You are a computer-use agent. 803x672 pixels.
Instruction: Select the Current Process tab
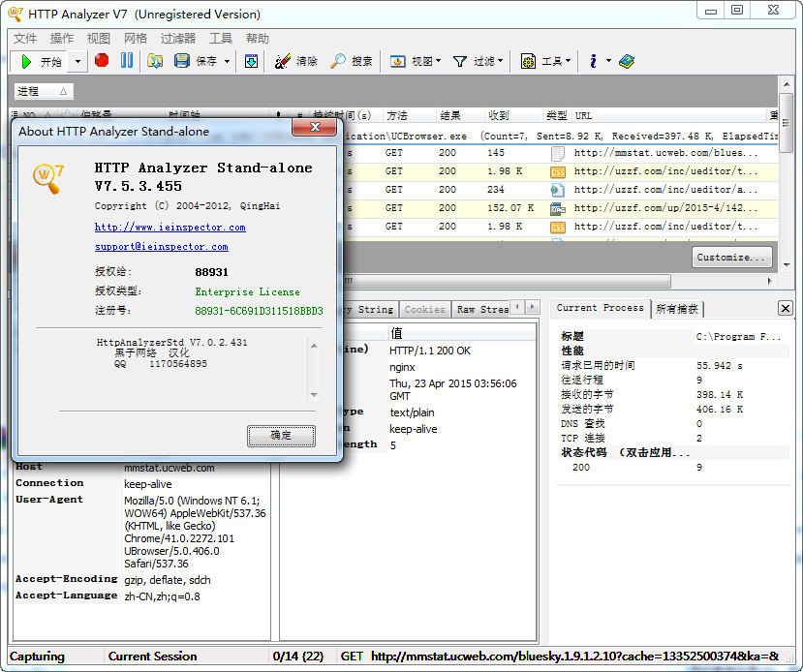click(601, 308)
